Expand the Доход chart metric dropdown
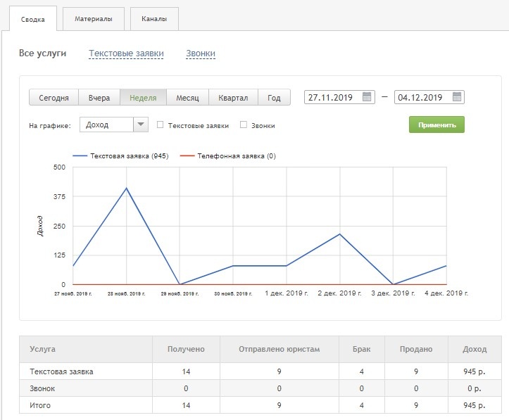This screenshot has width=509, height=420. [141, 125]
